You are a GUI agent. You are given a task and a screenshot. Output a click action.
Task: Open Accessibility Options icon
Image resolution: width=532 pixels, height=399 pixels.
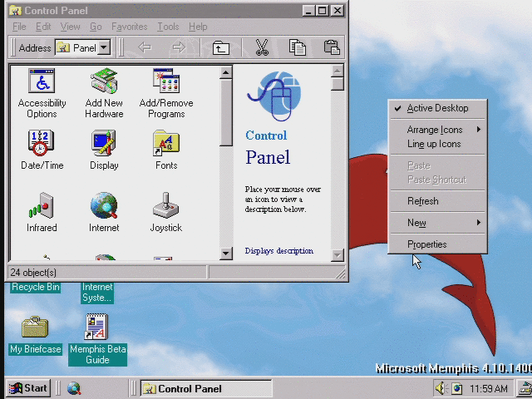[x=42, y=81]
